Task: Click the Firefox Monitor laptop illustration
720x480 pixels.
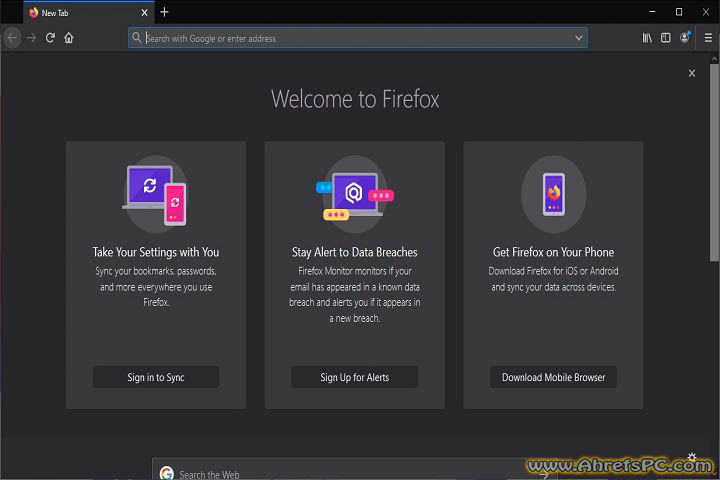Action: 354,194
